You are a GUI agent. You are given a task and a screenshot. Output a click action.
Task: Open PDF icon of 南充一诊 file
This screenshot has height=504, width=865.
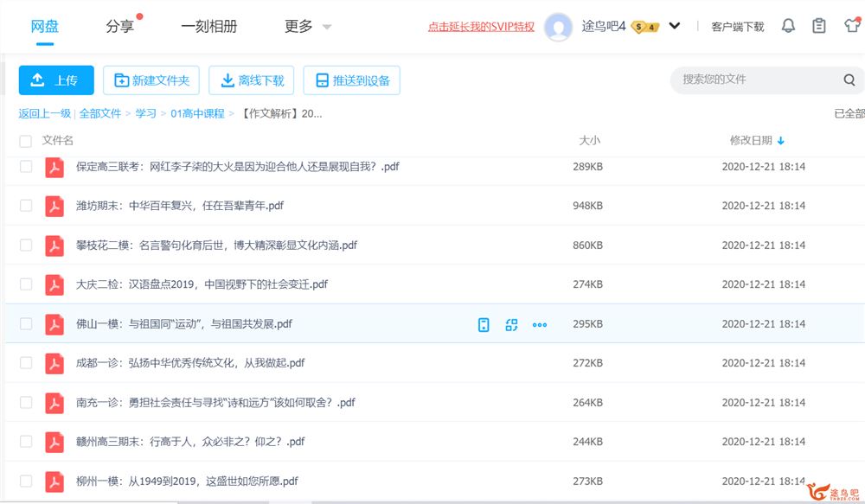(x=54, y=403)
